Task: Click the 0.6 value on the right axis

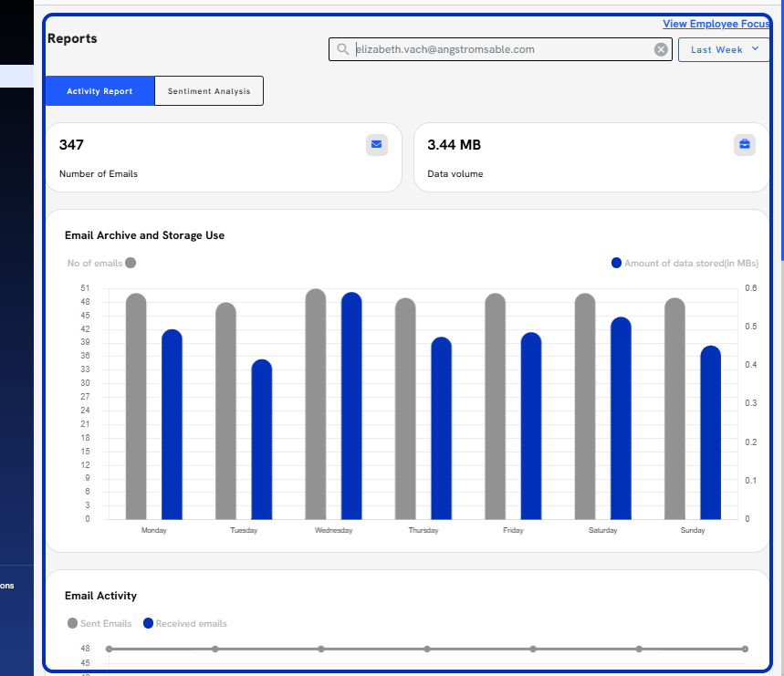Action: (751, 287)
